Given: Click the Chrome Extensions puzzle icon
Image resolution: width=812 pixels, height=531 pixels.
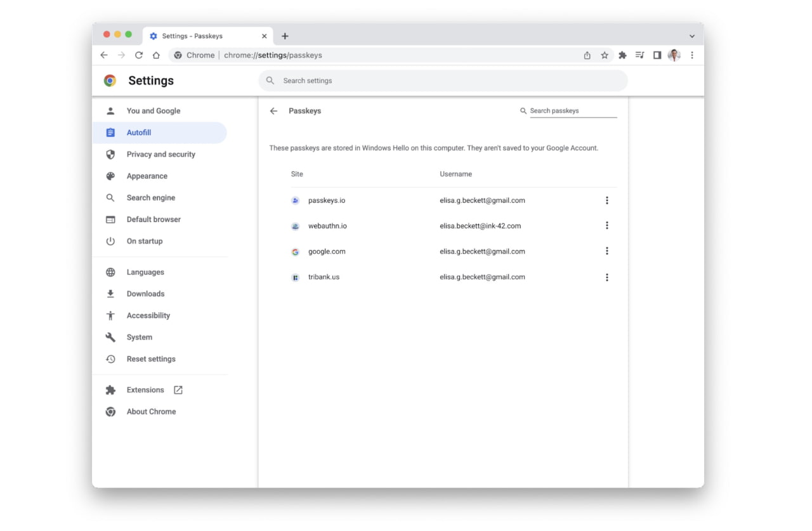Looking at the screenshot, I should tap(622, 55).
